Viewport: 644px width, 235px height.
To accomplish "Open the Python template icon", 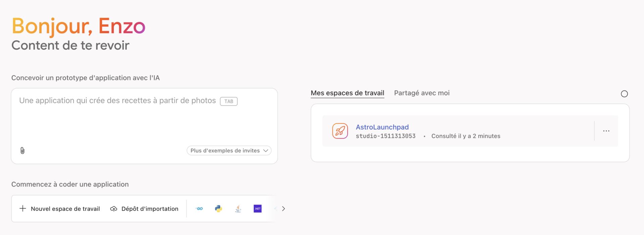I will (x=218, y=209).
